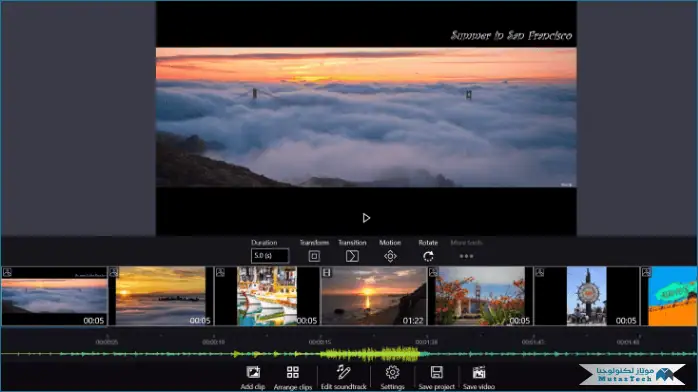Viewport: 698px width, 392px height.
Task: Click the Add clip label
Action: [x=253, y=387]
